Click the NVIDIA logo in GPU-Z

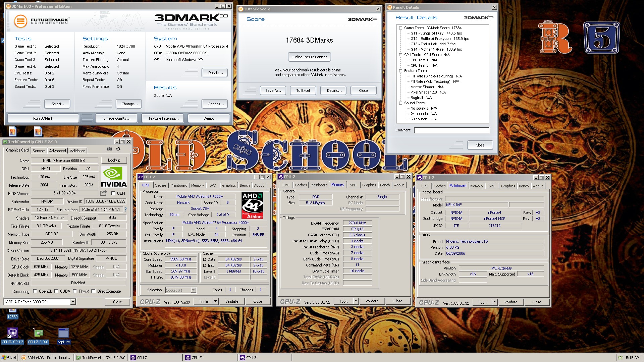pyautogui.click(x=114, y=177)
